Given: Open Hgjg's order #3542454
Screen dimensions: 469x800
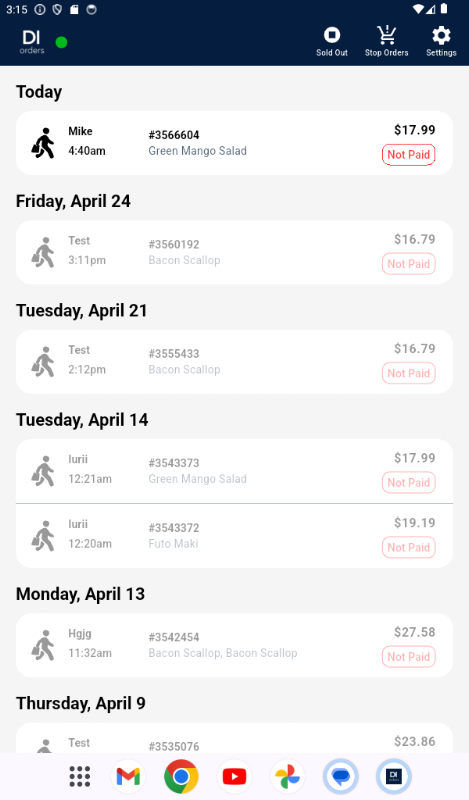Looking at the screenshot, I should pos(234,645).
